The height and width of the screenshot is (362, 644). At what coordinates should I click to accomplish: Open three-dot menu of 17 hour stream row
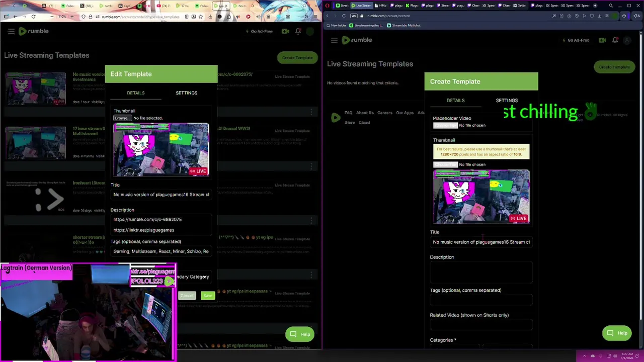(311, 166)
